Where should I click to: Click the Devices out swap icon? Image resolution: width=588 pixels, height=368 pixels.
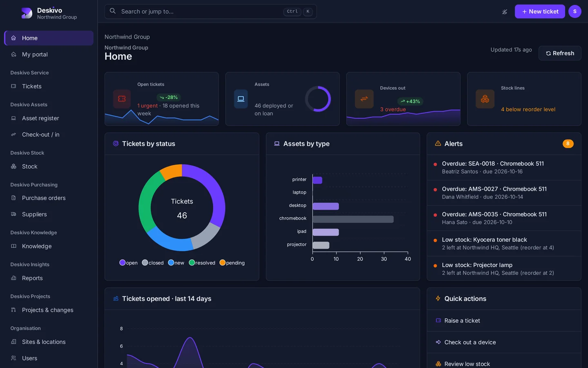364,99
